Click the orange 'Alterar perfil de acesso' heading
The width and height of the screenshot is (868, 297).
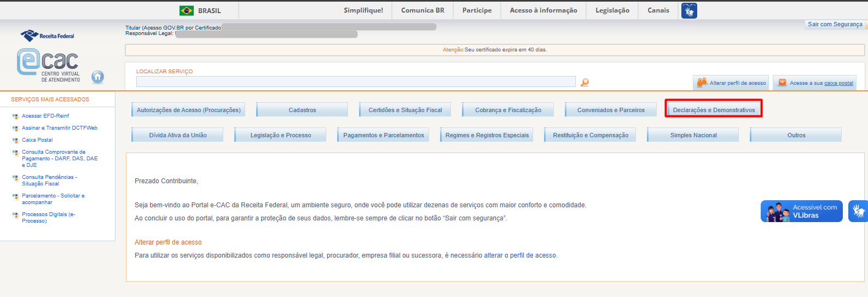coord(168,242)
